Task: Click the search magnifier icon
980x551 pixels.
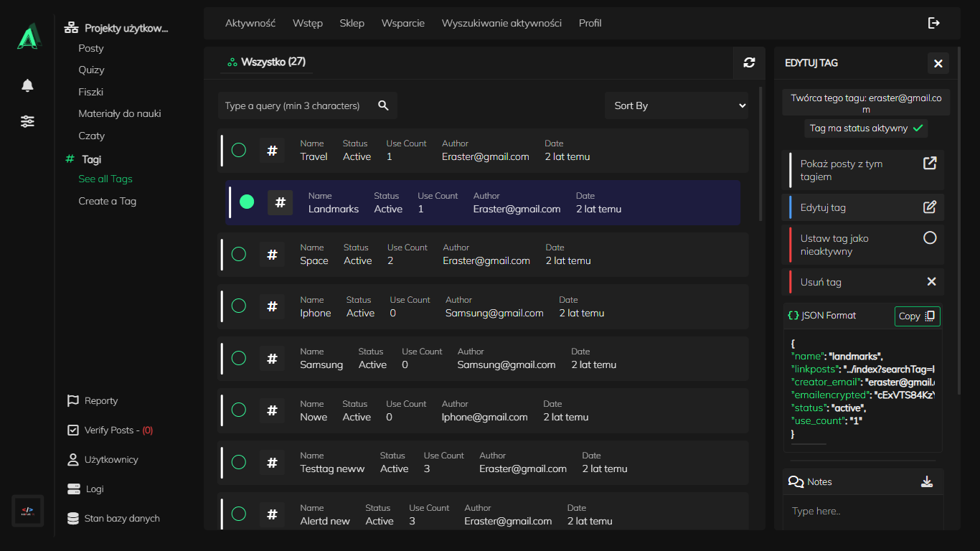Action: [x=383, y=105]
